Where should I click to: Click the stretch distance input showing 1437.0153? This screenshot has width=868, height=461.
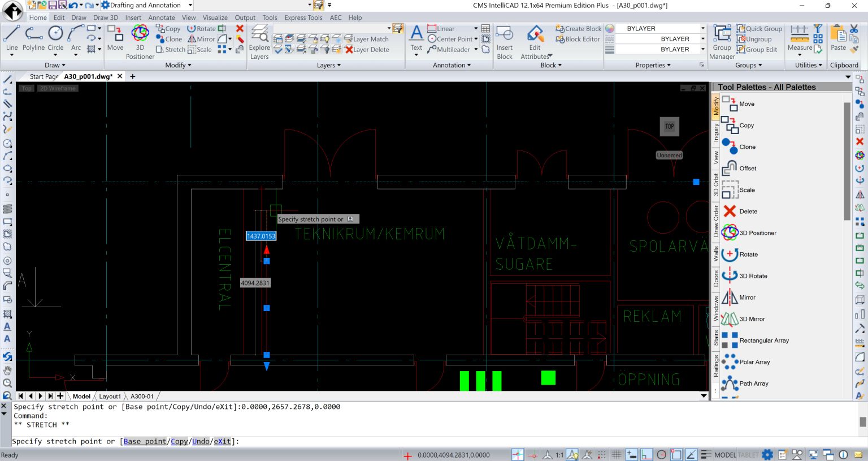pyautogui.click(x=261, y=236)
